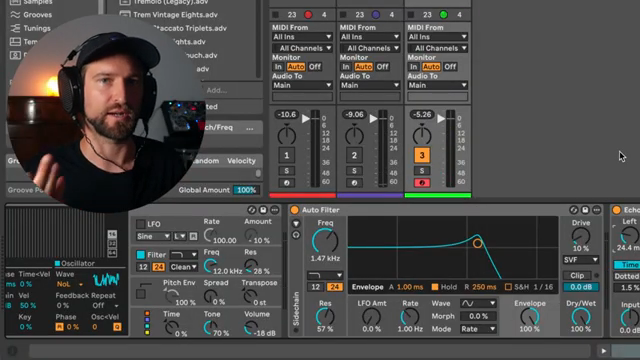Screen dimensions: 640x360
Task: Launch the red clip on track 1
Action: [x=308, y=15]
